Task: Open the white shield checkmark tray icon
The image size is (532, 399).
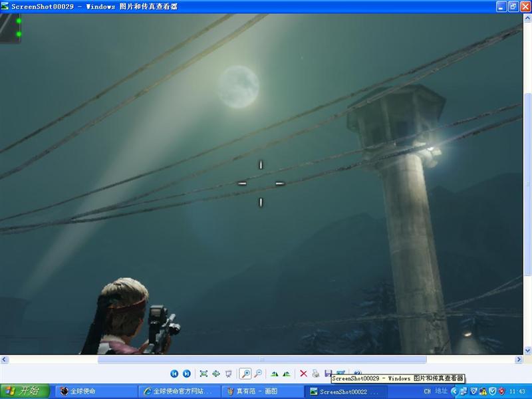Action: point(493,391)
